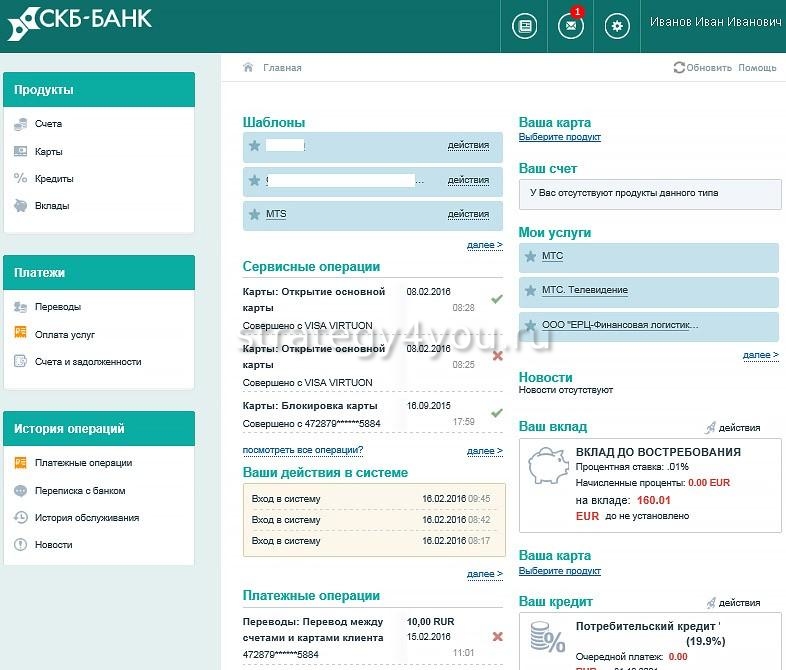The height and width of the screenshot is (670, 786).
Task: Open Счета in Продукты sidebar
Action: click(48, 124)
